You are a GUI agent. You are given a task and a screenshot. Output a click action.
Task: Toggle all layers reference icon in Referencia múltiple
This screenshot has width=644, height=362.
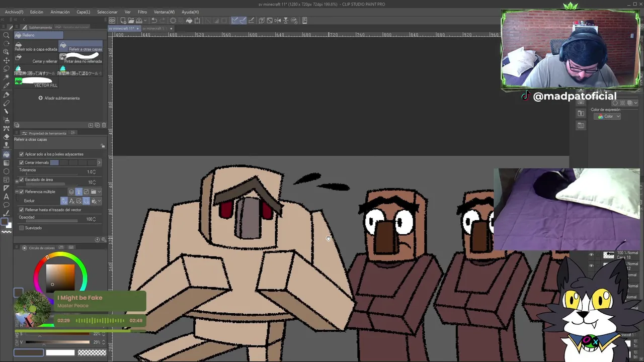point(71,192)
